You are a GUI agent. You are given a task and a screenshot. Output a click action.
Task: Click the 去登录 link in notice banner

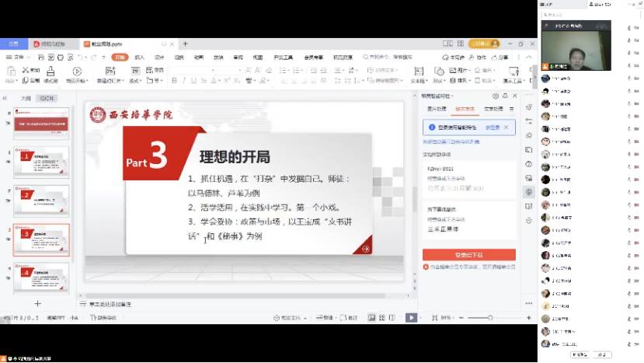[x=492, y=127]
